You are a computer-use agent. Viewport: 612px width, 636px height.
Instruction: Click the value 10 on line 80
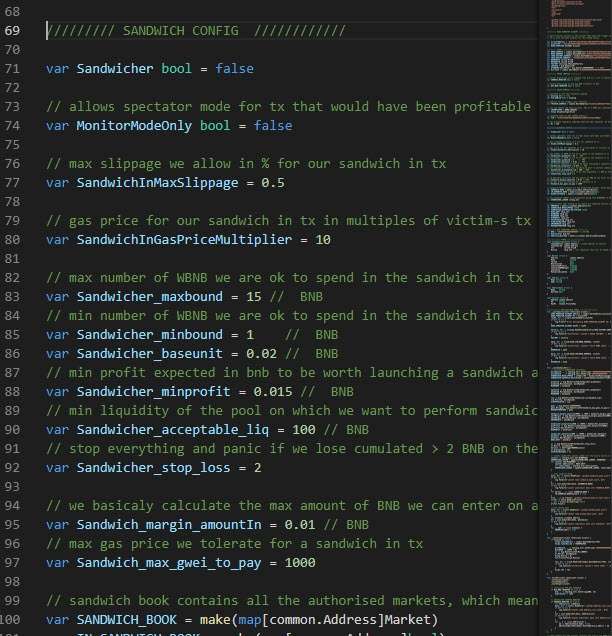[323, 240]
